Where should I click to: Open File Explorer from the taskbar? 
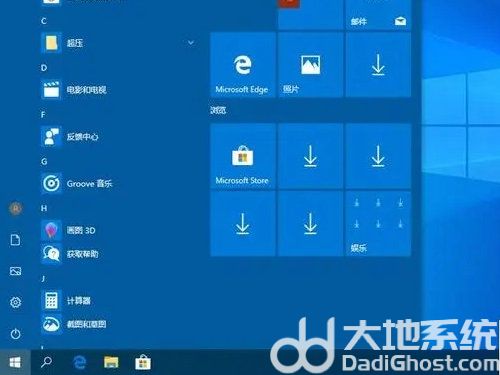(x=111, y=362)
